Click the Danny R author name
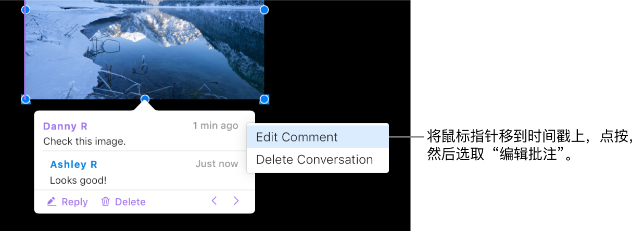Viewport: 644px width, 231px height. 65,126
